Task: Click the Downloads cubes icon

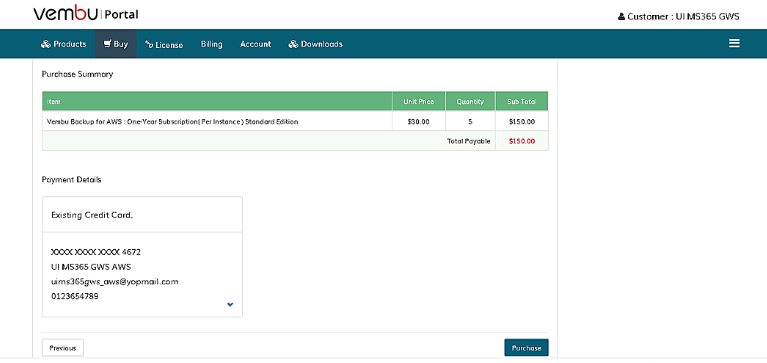Action: click(x=293, y=44)
